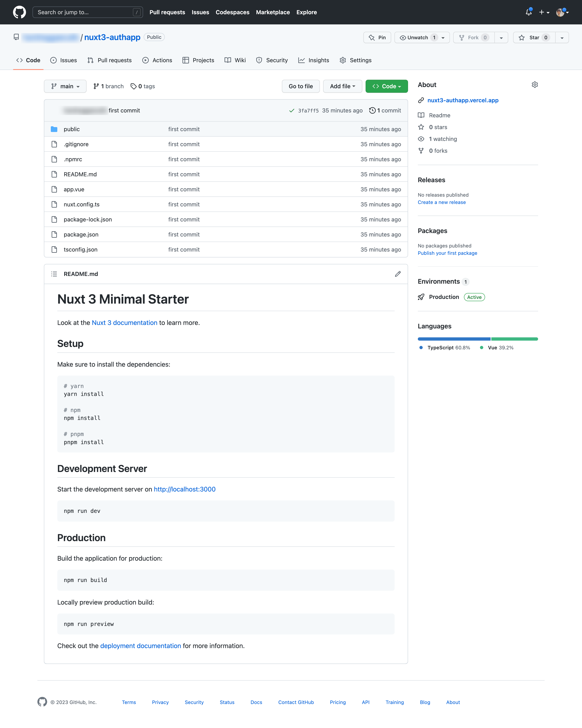Open the About section settings gear
582x728 pixels.
click(534, 85)
